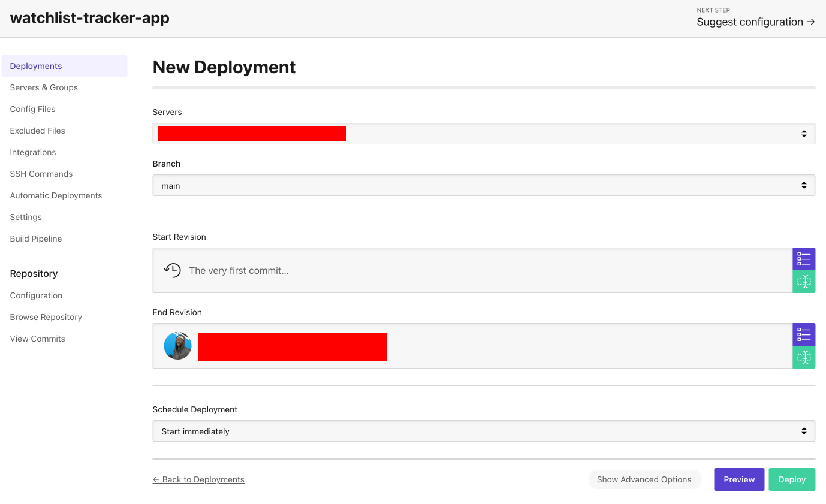Click the history icon beside the very first commit
The height and width of the screenshot is (504, 826).
coord(172,270)
